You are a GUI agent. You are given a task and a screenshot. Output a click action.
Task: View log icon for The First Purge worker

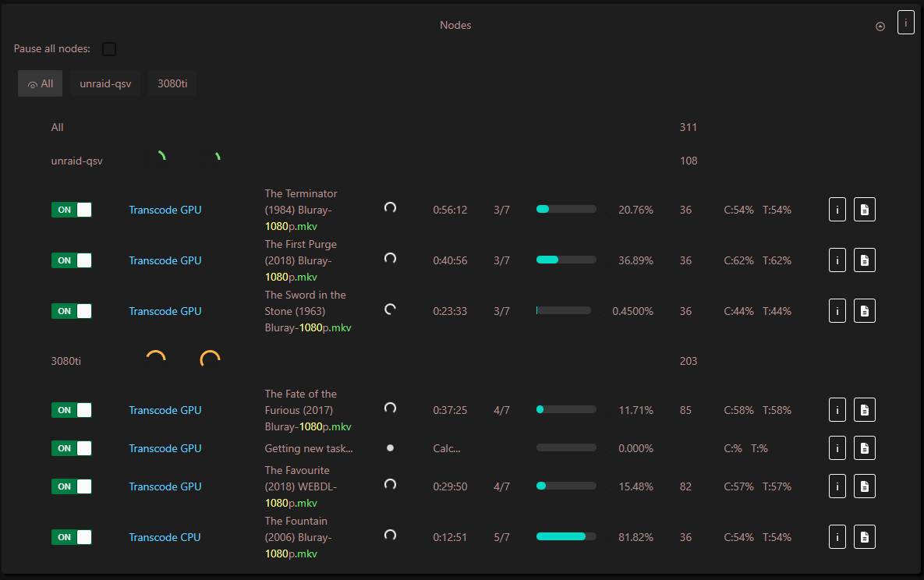tap(864, 260)
